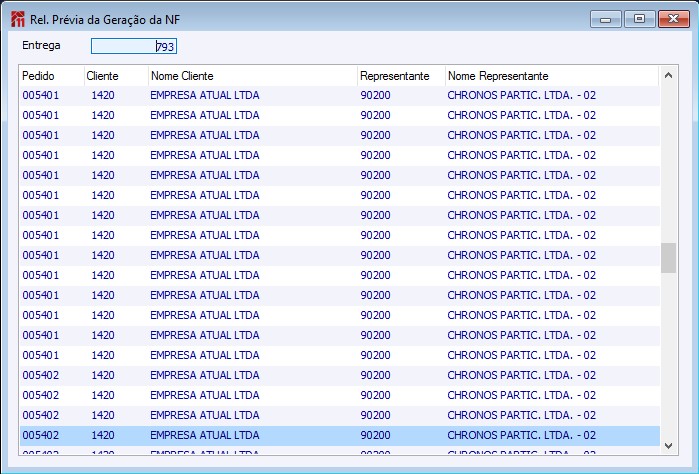Click Representante 90200 in the highlighted row

coord(375,435)
